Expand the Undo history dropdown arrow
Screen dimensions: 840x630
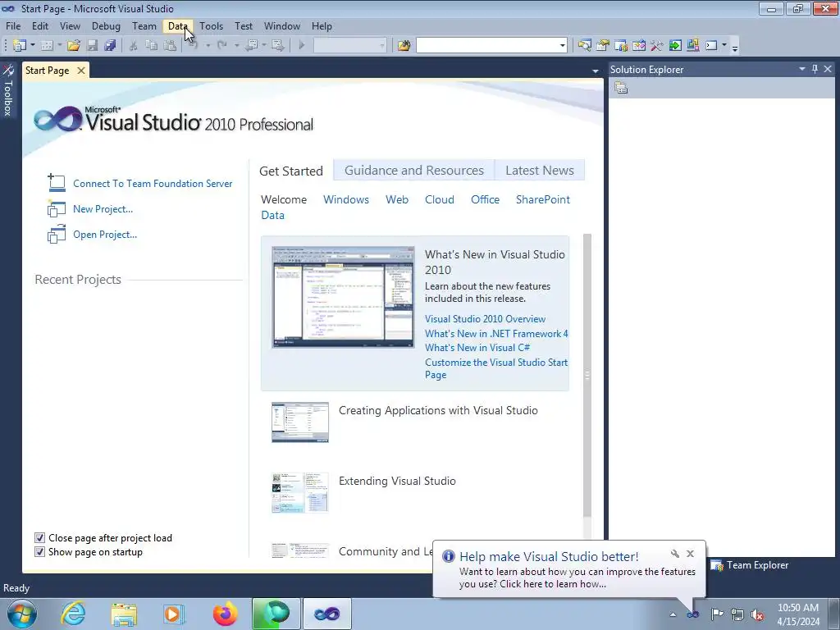click(x=208, y=46)
